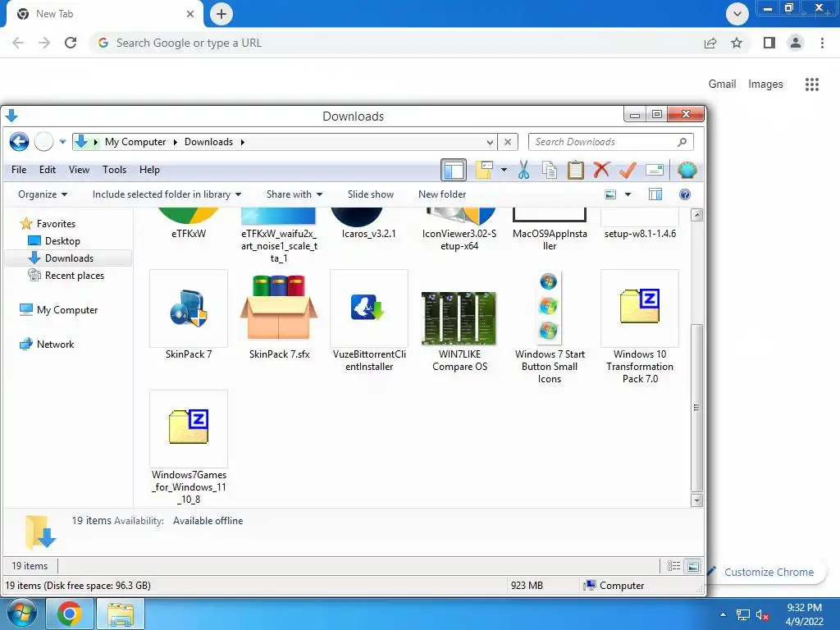Screen dimensions: 840x630
Task: Click the setup-w8.1-1.4.6 file label
Action: 640,234
